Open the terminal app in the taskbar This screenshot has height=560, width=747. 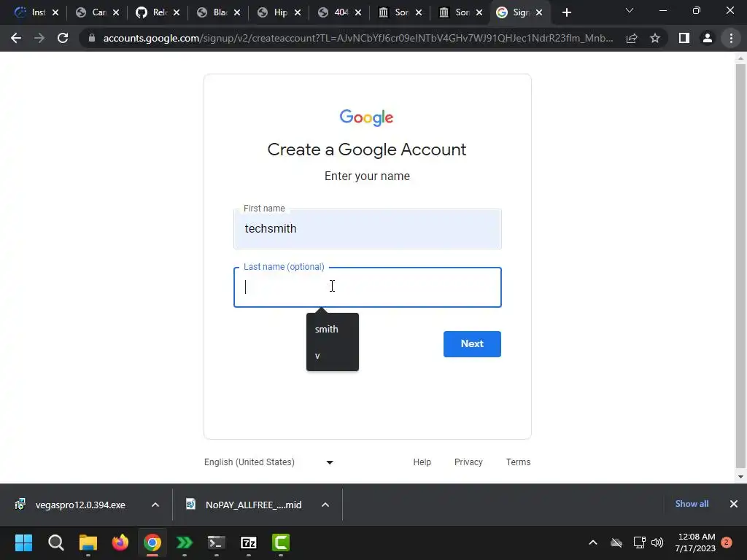click(216, 542)
